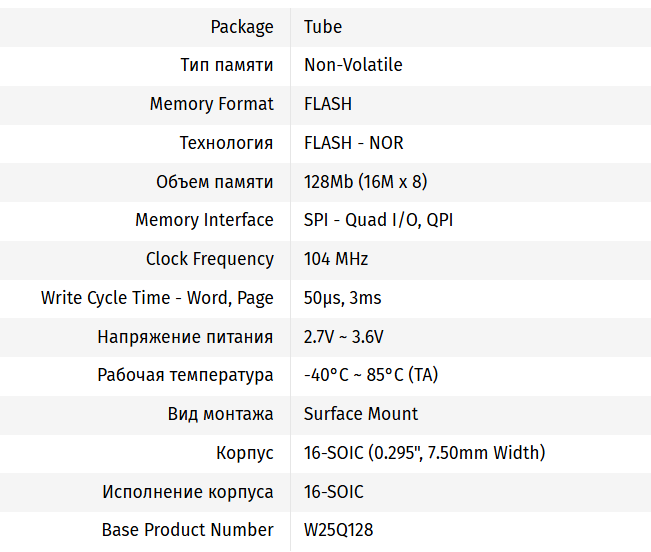Click the 'SPI - Quad I/O, QPI' value

coord(378,220)
